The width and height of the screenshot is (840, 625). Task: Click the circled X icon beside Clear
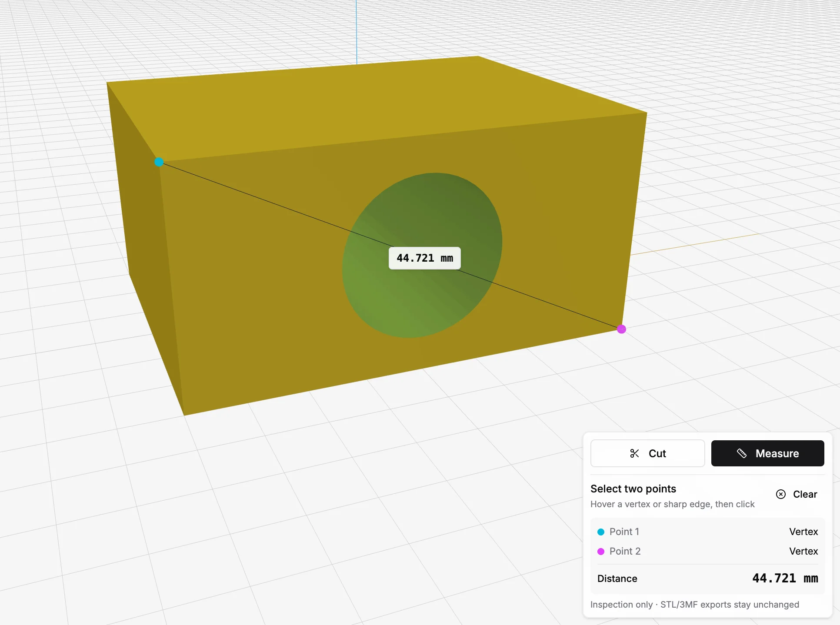point(781,494)
